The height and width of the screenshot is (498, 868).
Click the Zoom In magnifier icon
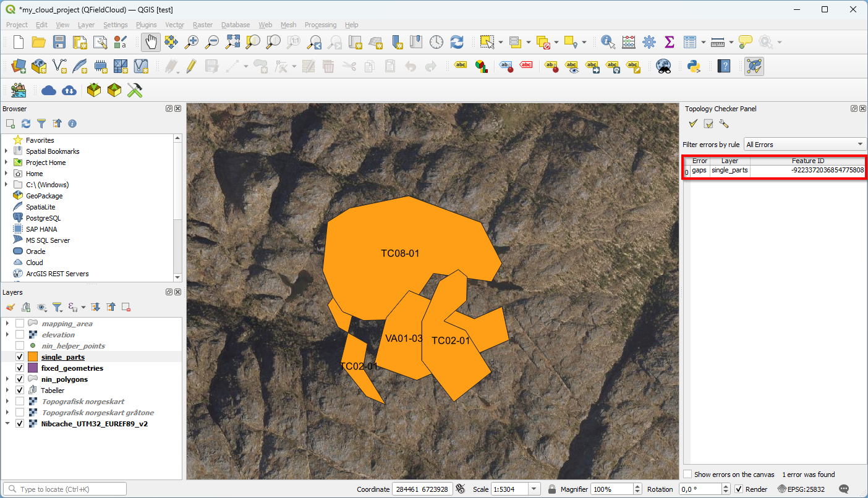[x=192, y=42]
